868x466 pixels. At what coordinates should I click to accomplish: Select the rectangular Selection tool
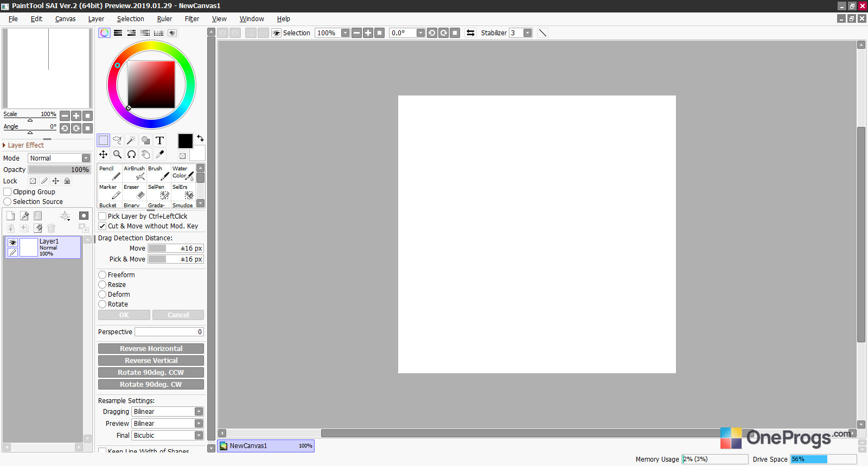point(103,141)
